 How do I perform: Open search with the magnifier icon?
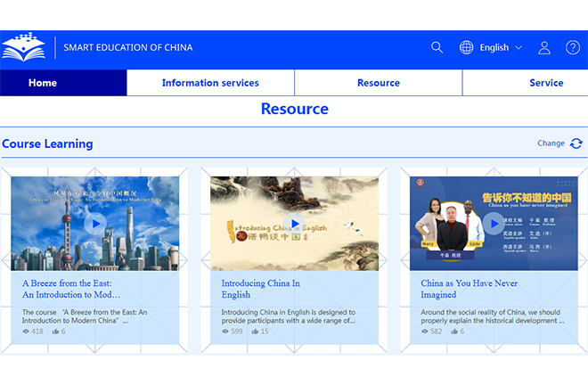click(x=437, y=47)
